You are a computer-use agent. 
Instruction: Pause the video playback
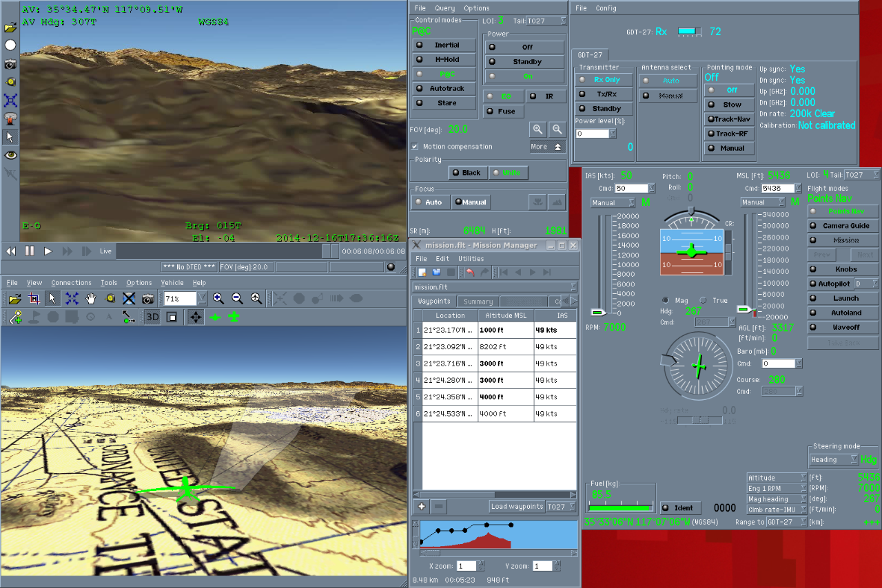click(x=30, y=251)
